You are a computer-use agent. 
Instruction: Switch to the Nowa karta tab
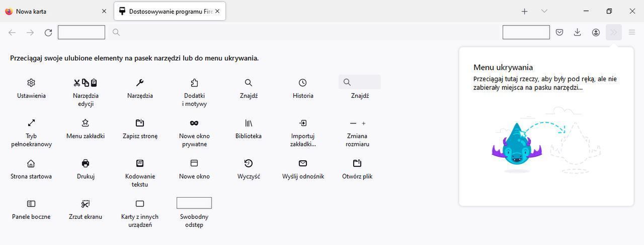(56, 11)
